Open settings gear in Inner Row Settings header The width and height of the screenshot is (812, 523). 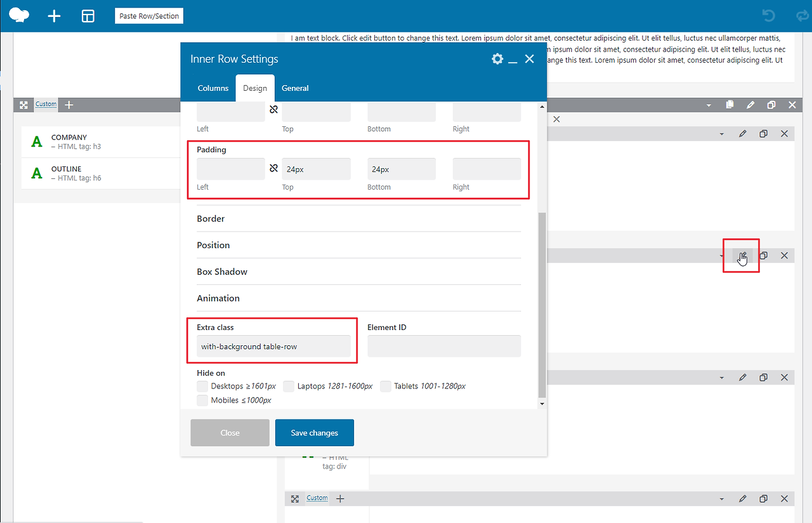(x=497, y=59)
